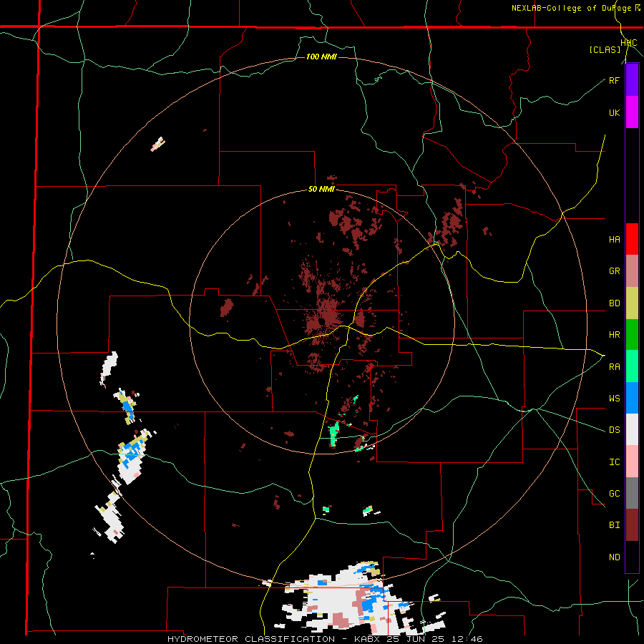Click the mint green RA legend swatch
The image size is (644, 644).
click(632, 366)
